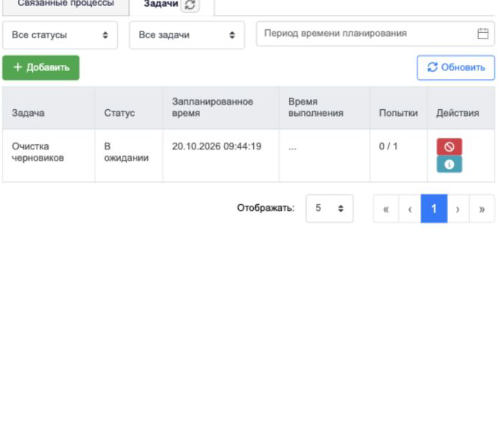Select page 1 in the pagination

434,209
